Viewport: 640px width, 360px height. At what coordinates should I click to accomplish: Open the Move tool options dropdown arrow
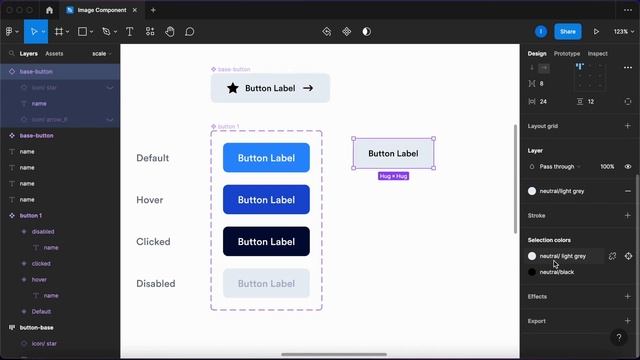pos(43,32)
